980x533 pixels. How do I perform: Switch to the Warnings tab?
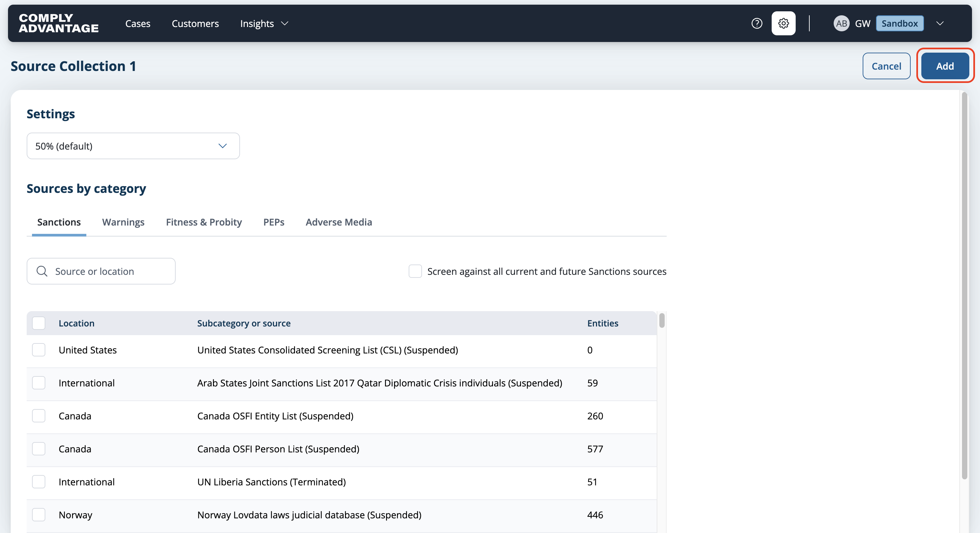123,222
